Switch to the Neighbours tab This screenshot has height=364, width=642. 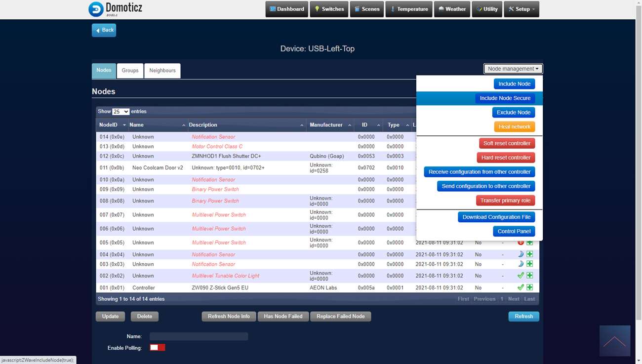point(162,71)
